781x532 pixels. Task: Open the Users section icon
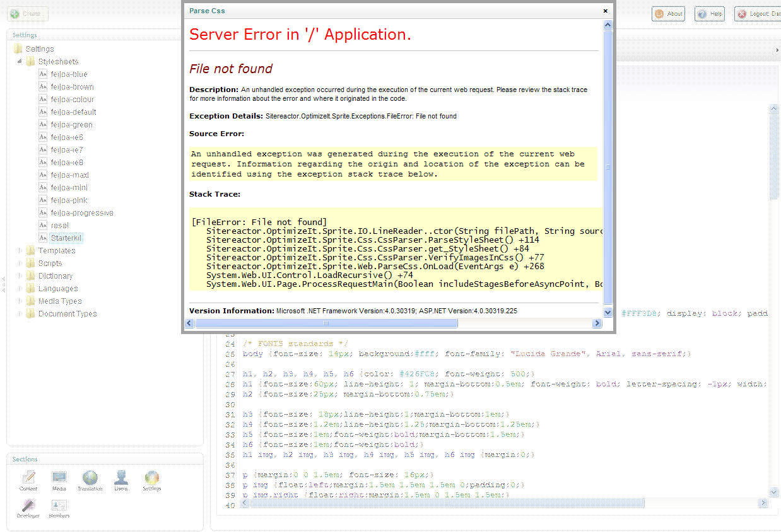coord(121,480)
